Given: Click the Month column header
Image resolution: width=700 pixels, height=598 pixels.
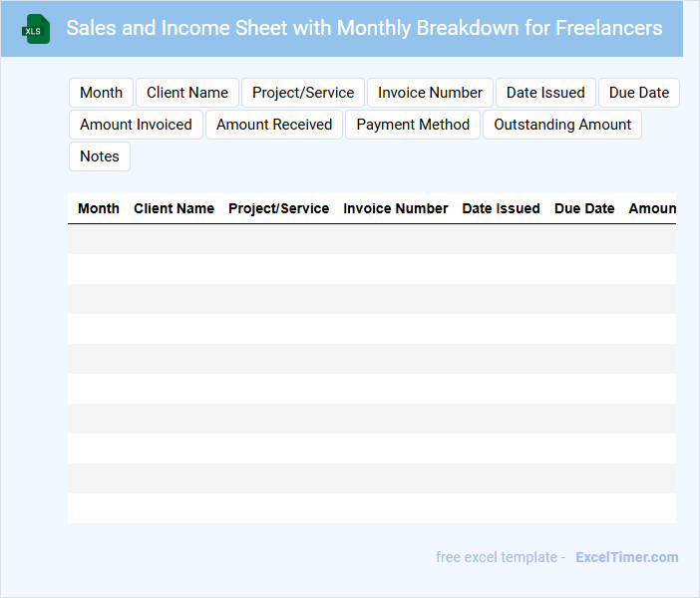Looking at the screenshot, I should point(99,208).
